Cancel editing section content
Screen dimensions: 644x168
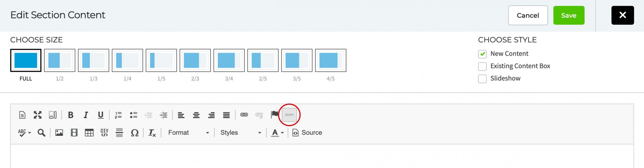click(528, 15)
